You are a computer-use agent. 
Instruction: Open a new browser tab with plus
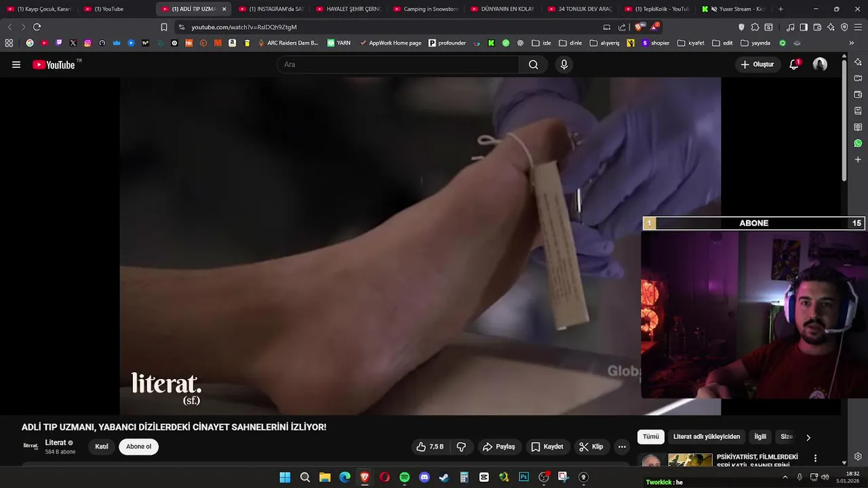coord(781,9)
